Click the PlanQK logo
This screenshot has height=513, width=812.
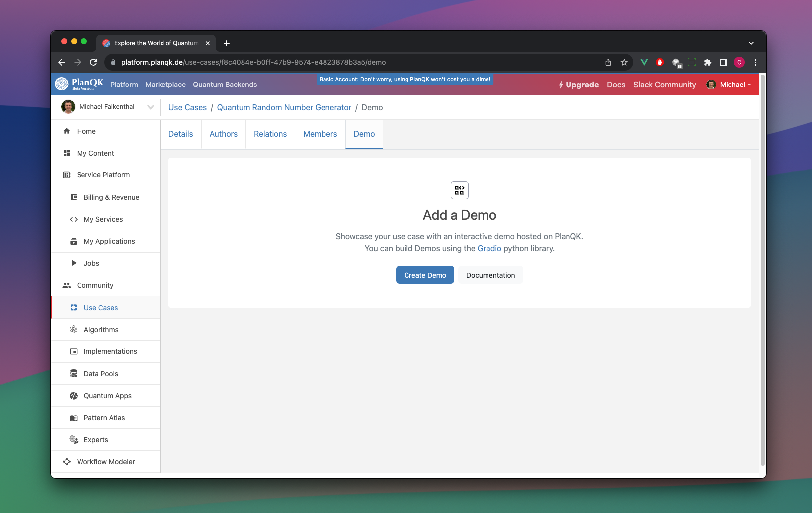coord(79,84)
